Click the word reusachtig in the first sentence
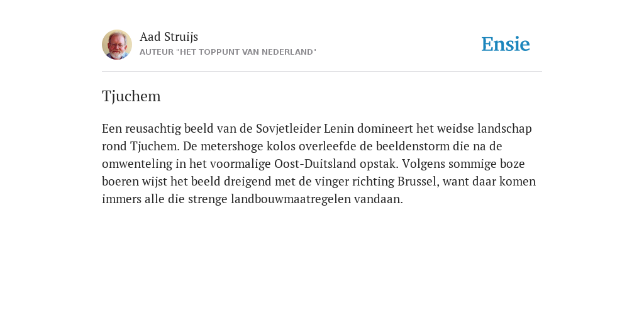644x322 pixels. [153, 129]
